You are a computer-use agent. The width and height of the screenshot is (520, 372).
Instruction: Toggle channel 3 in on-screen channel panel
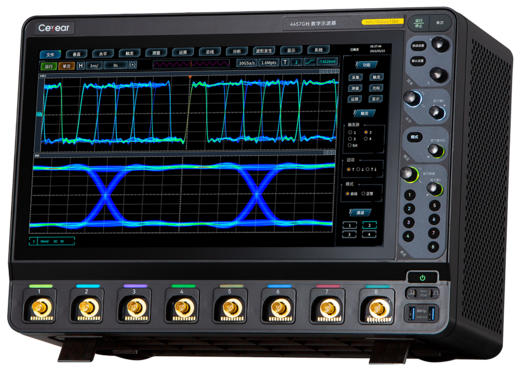(349, 235)
